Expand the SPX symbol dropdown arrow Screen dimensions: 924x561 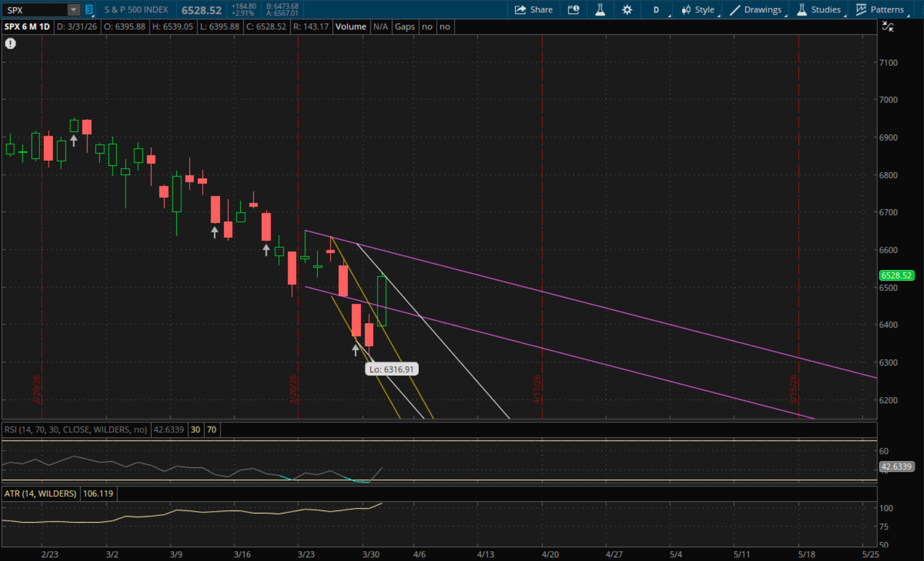pyautogui.click(x=74, y=10)
